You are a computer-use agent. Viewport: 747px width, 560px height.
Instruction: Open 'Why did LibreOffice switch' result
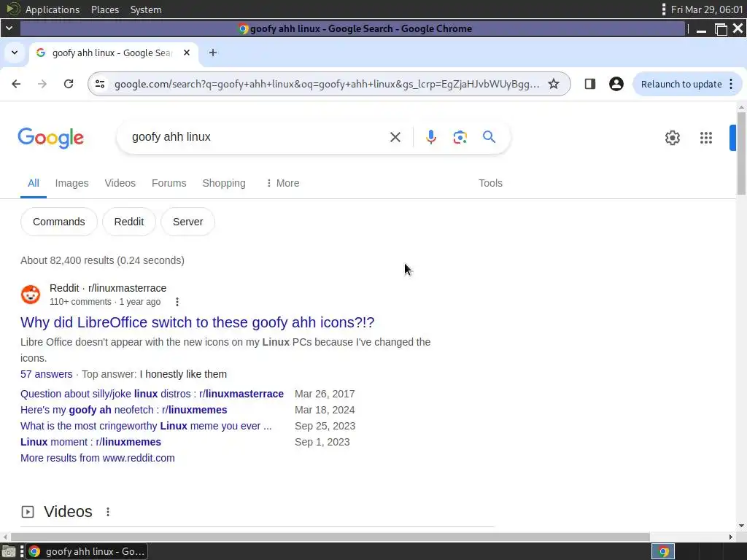pyautogui.click(x=197, y=322)
